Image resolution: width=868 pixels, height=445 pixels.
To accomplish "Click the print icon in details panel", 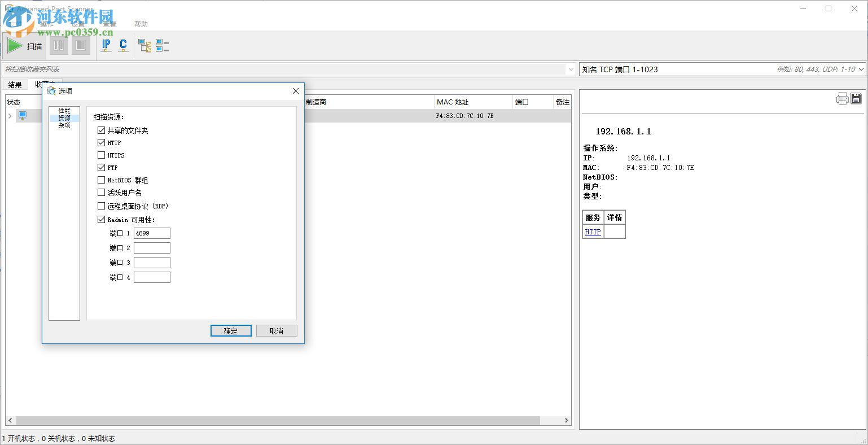I will point(842,98).
